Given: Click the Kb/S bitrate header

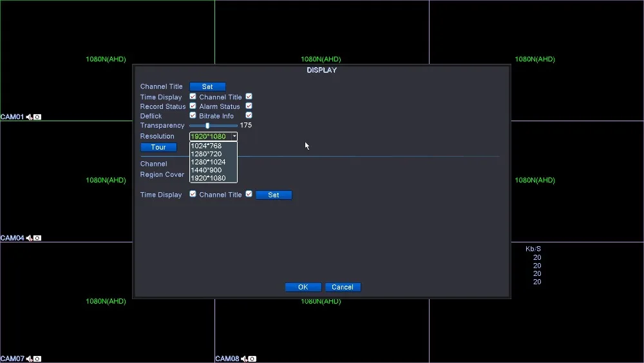Looking at the screenshot, I should tap(533, 249).
